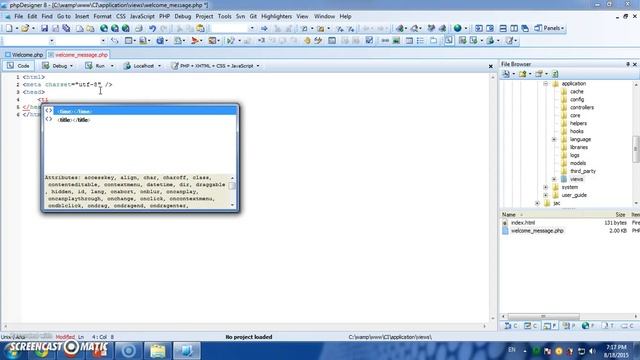This screenshot has width=640, height=360.
Task: Click the Debug icon in editor toolbar
Action: [x=46, y=66]
